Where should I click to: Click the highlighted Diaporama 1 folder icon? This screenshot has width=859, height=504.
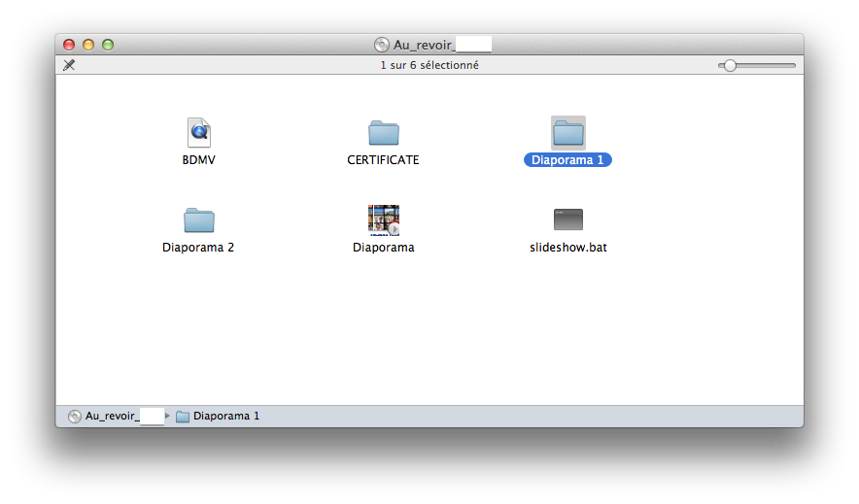coord(567,132)
